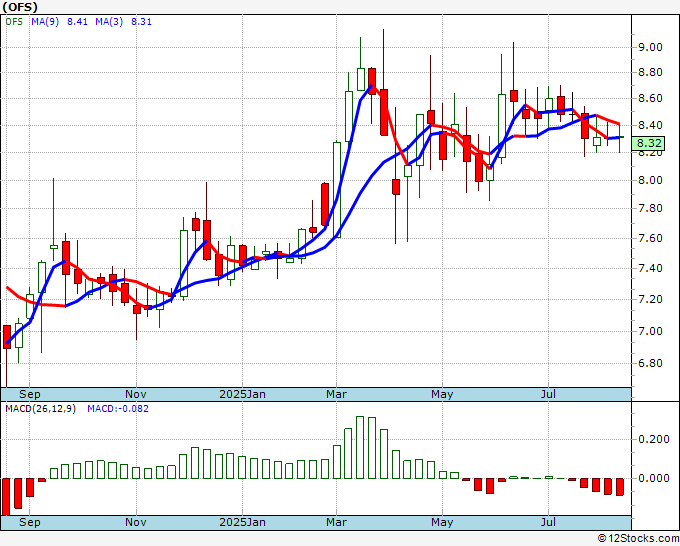Select the MA(3) legend label

coord(109,22)
